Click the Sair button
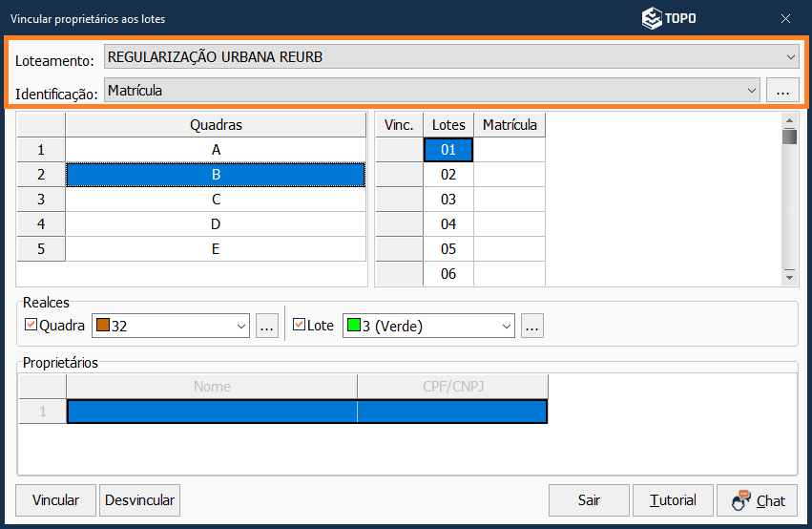This screenshot has width=812, height=529. pos(589,500)
